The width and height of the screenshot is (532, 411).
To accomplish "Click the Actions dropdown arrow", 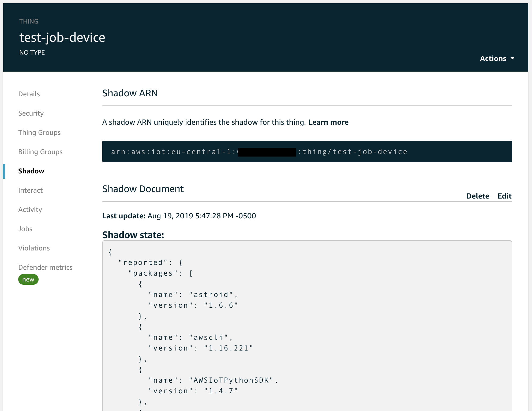I will coord(512,58).
